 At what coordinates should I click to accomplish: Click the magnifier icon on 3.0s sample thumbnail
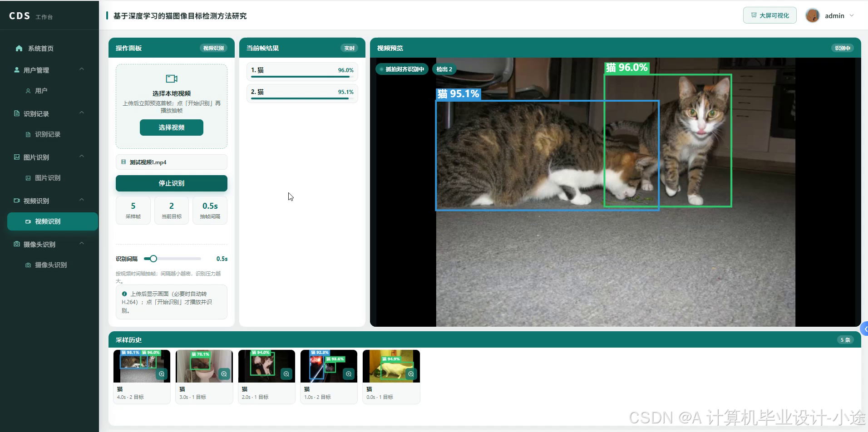tap(224, 374)
